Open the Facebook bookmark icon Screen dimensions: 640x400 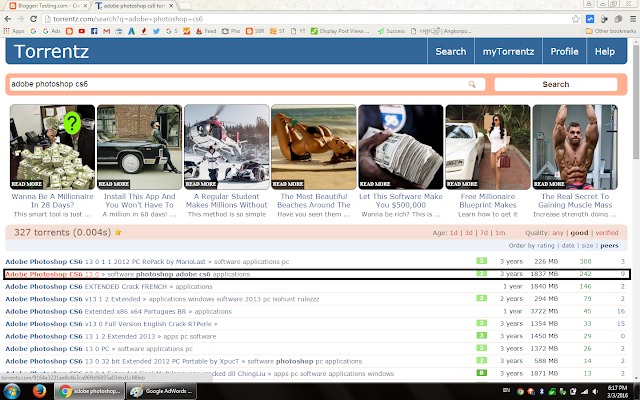coord(94,31)
